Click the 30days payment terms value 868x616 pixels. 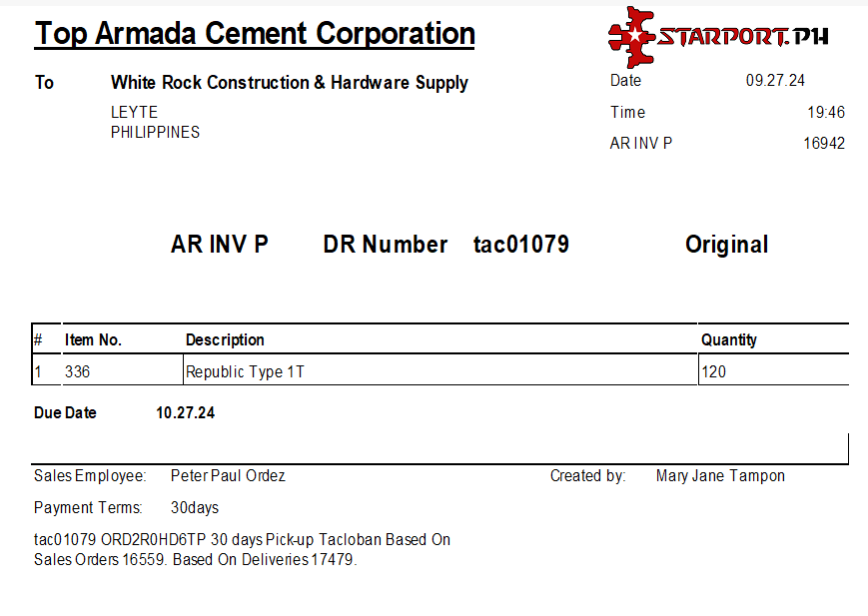click(195, 507)
